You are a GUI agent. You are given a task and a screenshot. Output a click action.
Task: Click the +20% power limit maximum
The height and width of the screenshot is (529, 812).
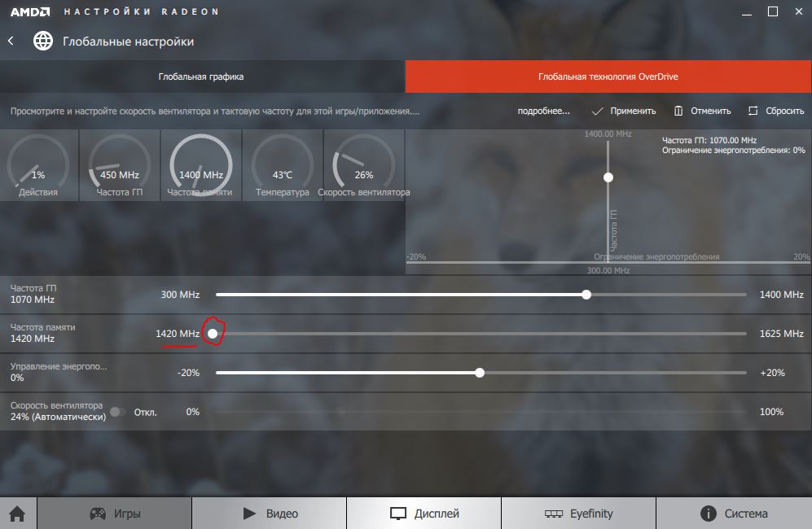772,373
